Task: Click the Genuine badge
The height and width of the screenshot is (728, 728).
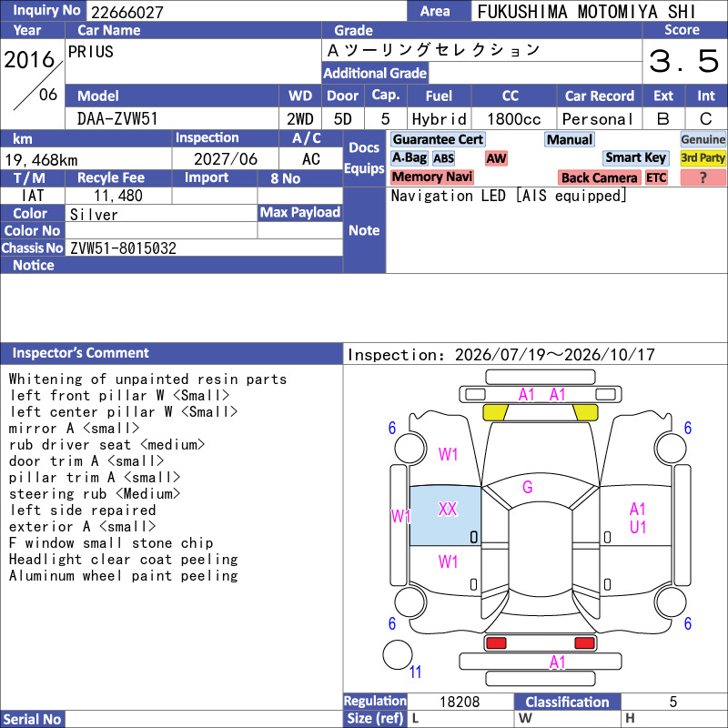Action: tap(703, 139)
